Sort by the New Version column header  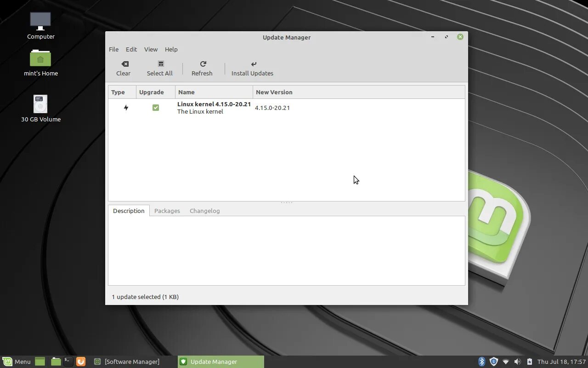pyautogui.click(x=359, y=92)
